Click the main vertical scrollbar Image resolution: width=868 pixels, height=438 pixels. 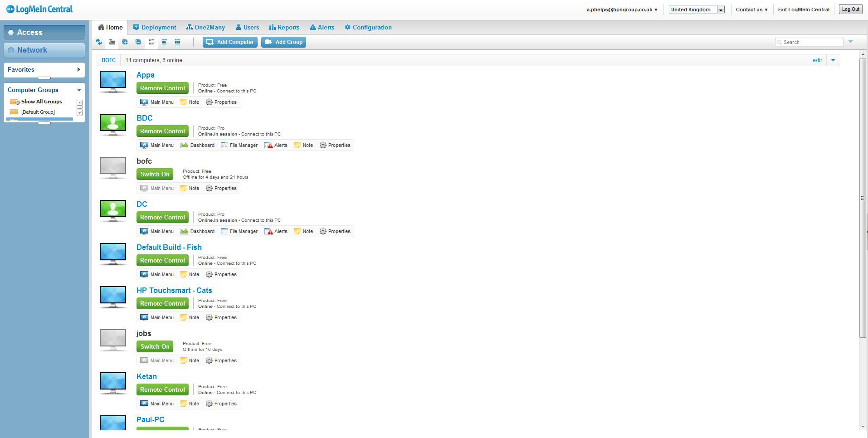(863, 198)
